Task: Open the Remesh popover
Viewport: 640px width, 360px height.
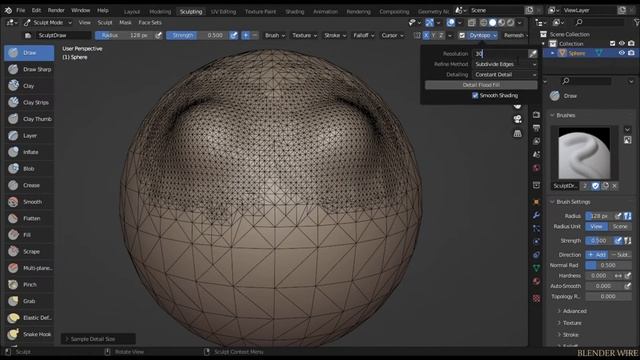Action: click(515, 36)
